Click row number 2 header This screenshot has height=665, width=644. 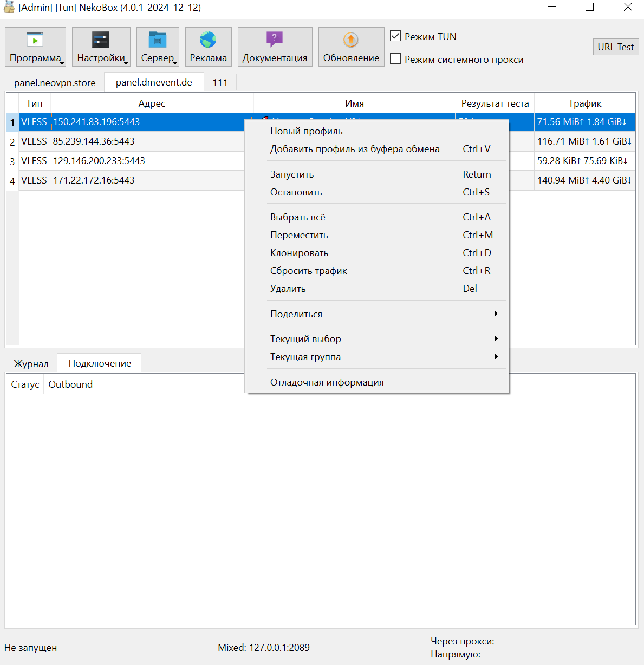pos(12,142)
